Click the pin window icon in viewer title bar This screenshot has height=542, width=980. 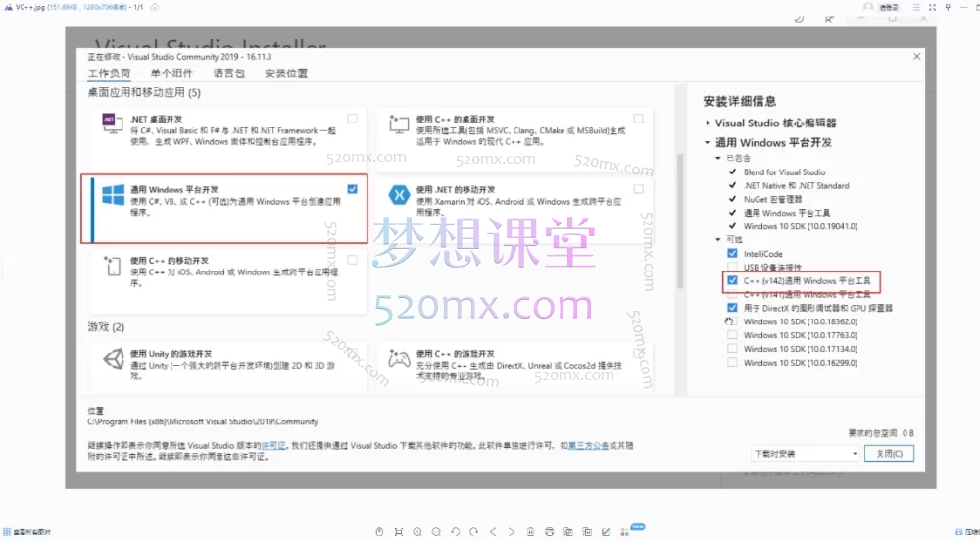(x=948, y=7)
